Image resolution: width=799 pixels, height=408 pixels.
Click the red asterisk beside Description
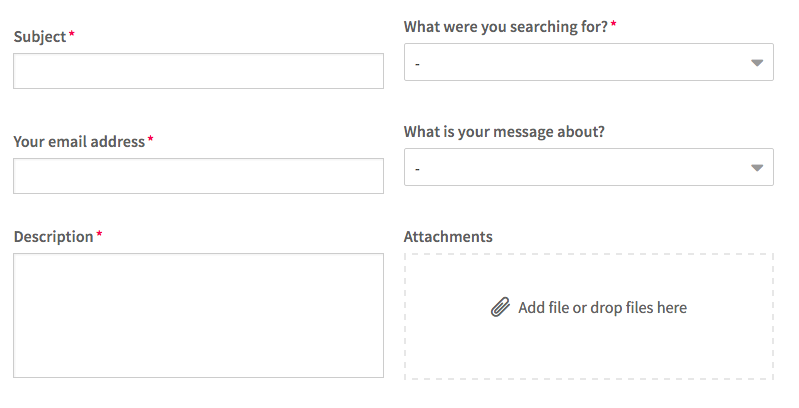(x=99, y=233)
